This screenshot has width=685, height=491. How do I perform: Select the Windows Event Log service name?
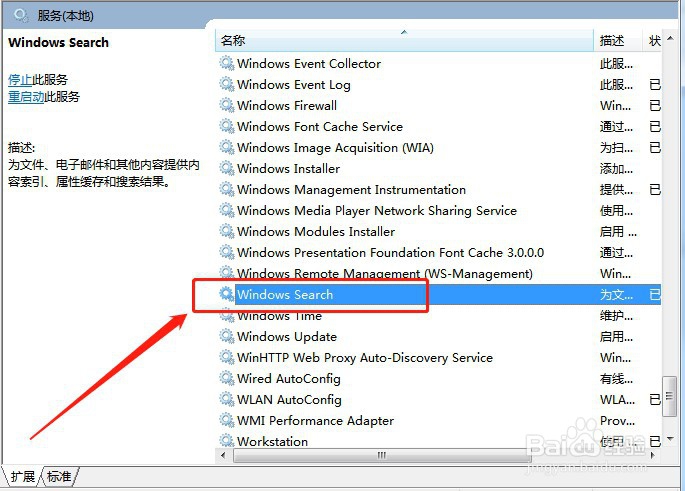coord(294,85)
